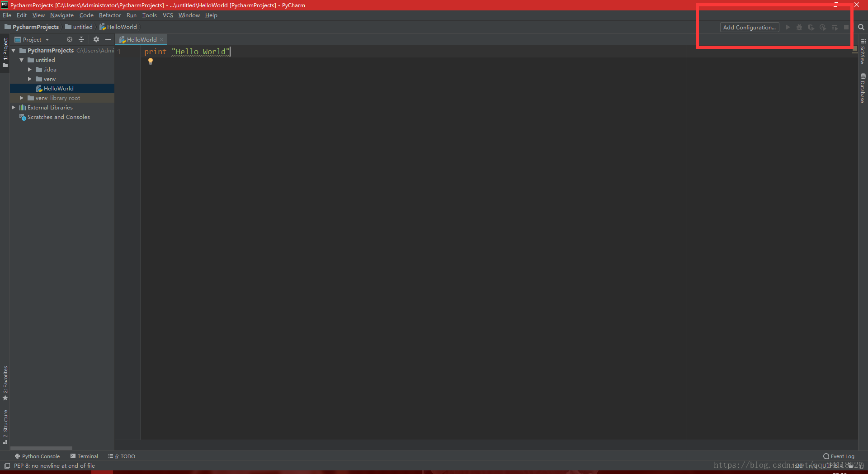The image size is (868, 474).
Task: Open the 6: TODO tool window
Action: pos(122,456)
